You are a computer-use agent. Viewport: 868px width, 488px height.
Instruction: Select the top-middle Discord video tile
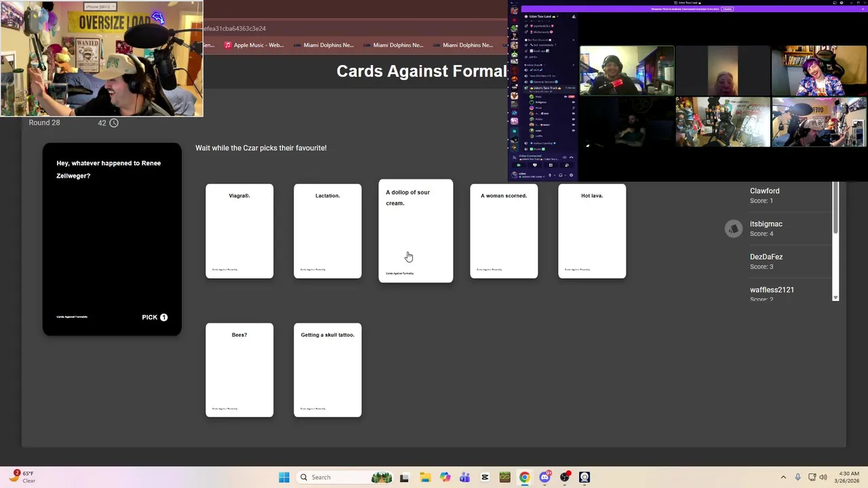click(723, 70)
